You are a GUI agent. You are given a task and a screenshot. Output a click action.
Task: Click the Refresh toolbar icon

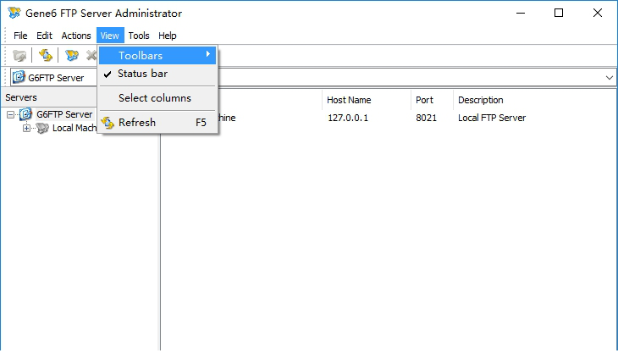46,55
